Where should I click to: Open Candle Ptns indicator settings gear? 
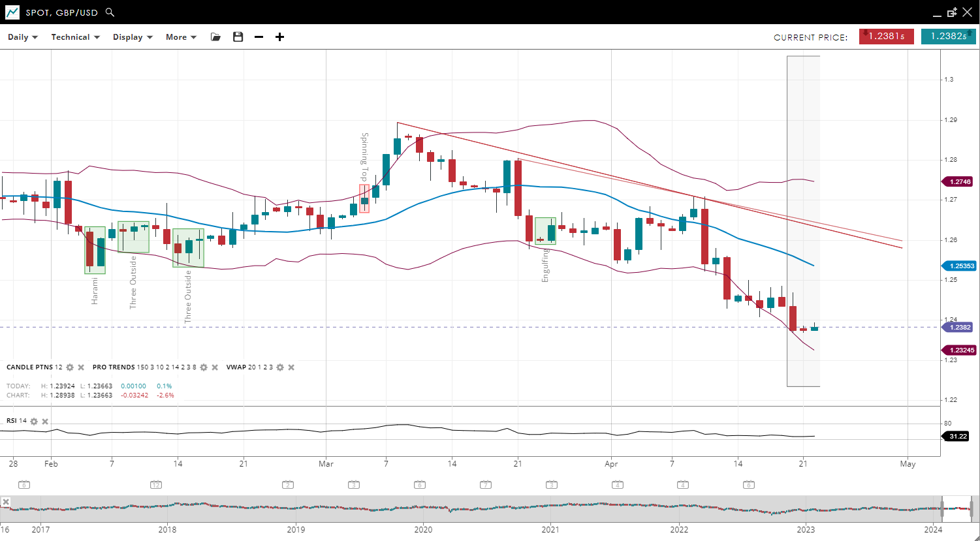[x=70, y=367]
